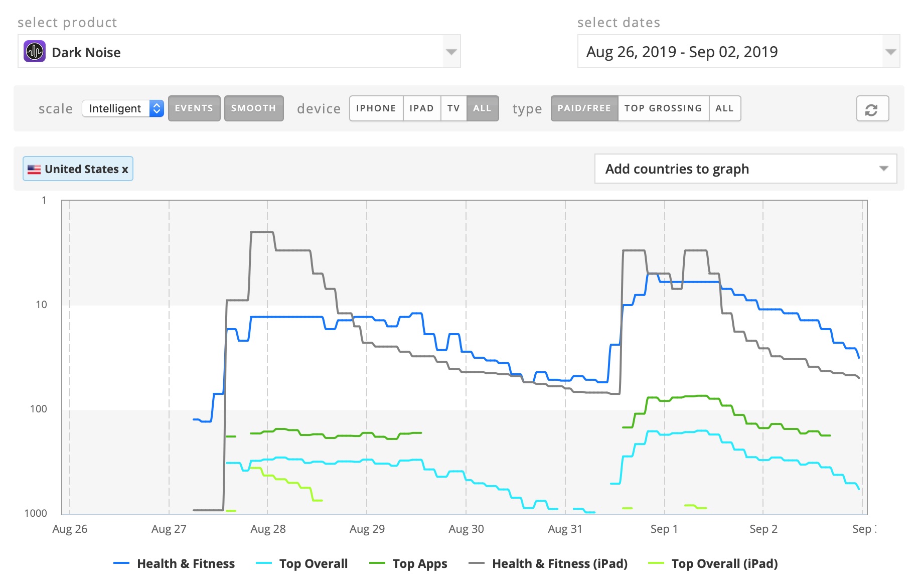Image resolution: width=919 pixels, height=588 pixels.
Task: Click the 100 rank axis label
Action: [39, 409]
